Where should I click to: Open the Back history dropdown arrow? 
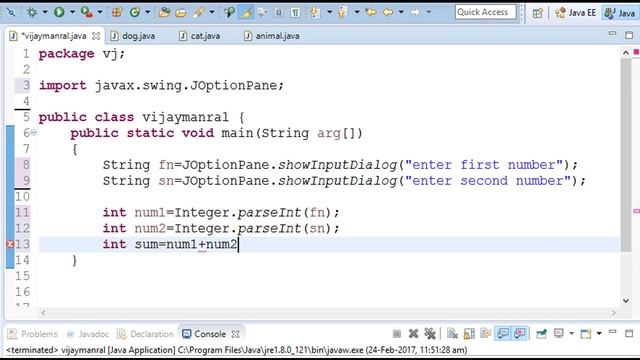pyautogui.click(x=401, y=13)
